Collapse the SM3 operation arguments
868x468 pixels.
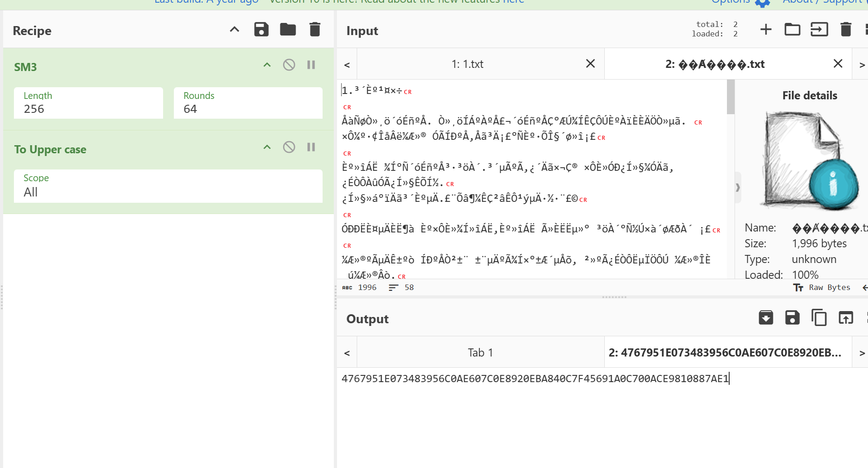[267, 65]
